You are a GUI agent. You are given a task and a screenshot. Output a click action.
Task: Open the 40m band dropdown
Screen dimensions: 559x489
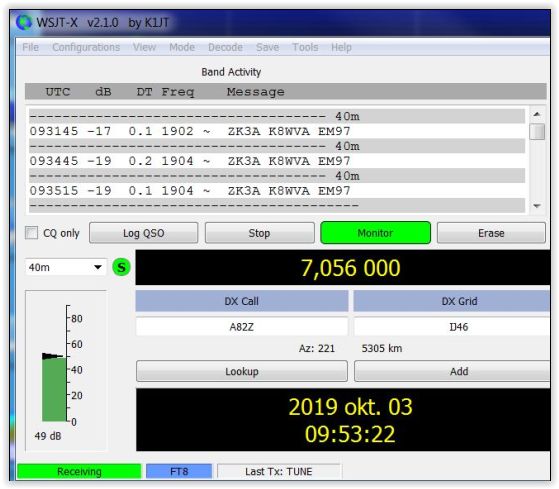click(66, 267)
